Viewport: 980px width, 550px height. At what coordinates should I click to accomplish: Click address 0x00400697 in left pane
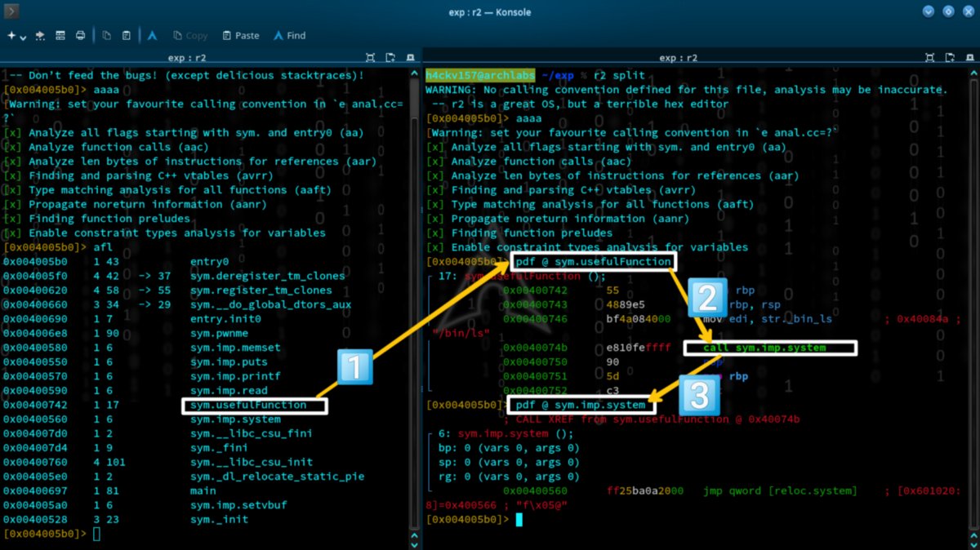pos(35,490)
